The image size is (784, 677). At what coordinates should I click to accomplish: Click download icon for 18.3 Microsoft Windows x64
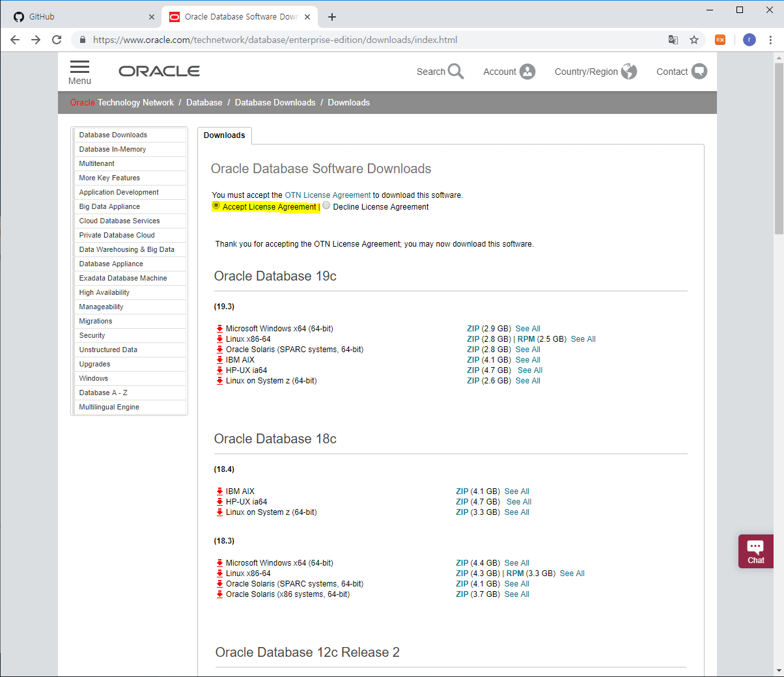pos(220,563)
